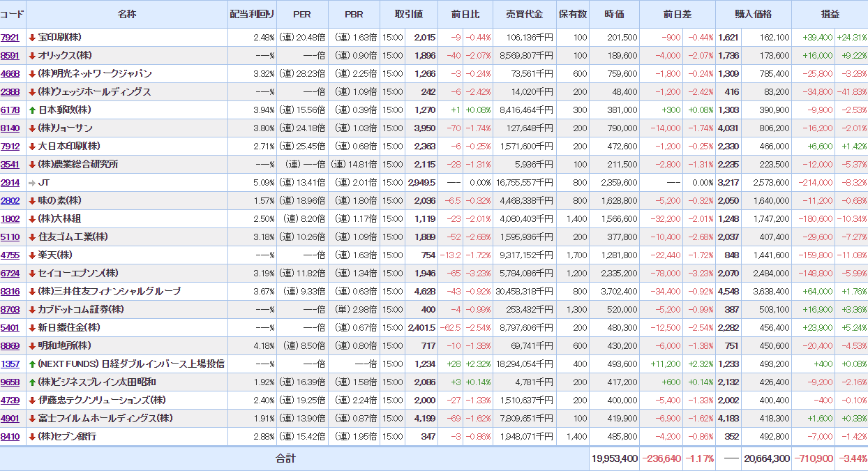The image size is (868, 471).
Task: Click the 配当利回り column header
Action: pyautogui.click(x=252, y=14)
